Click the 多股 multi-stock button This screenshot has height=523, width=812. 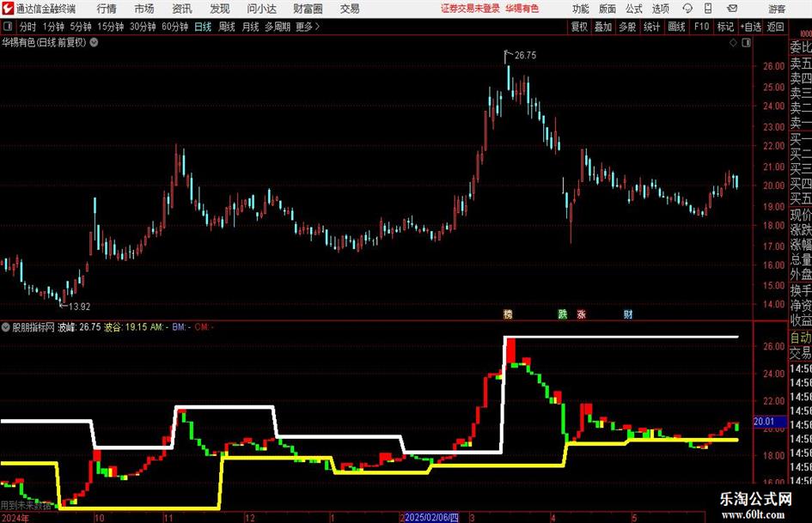[627, 27]
